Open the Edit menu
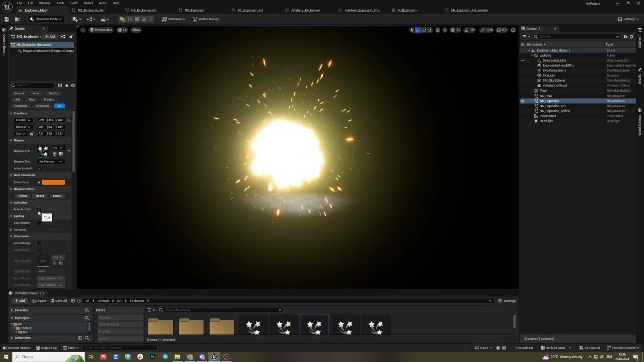The image size is (644, 362). pos(31,3)
